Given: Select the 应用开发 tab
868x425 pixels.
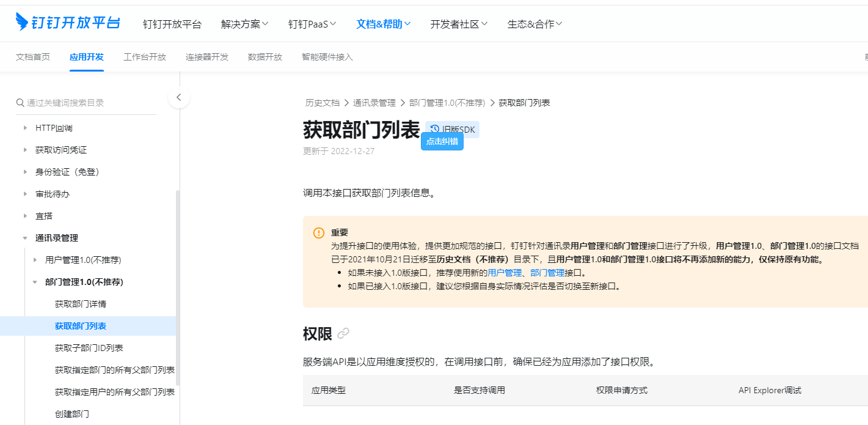Looking at the screenshot, I should [x=87, y=57].
